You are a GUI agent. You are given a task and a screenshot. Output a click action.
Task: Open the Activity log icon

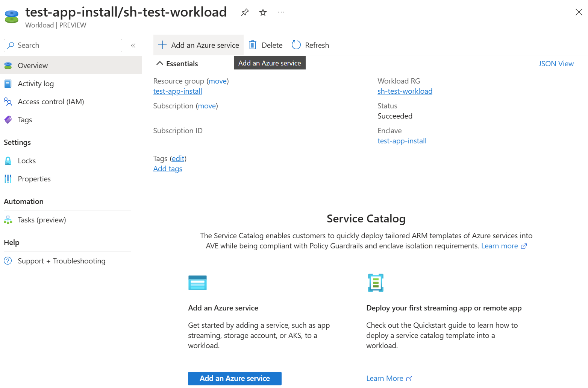click(8, 84)
